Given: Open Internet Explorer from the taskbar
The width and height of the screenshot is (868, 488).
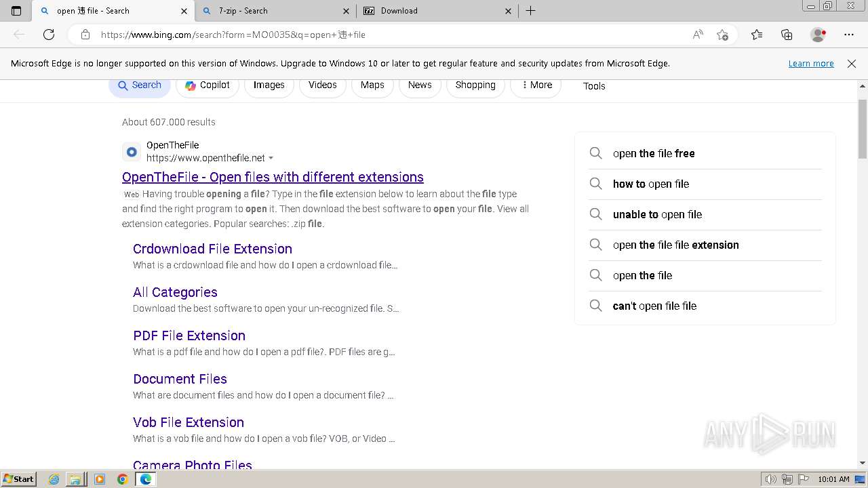Looking at the screenshot, I should pyautogui.click(x=54, y=479).
